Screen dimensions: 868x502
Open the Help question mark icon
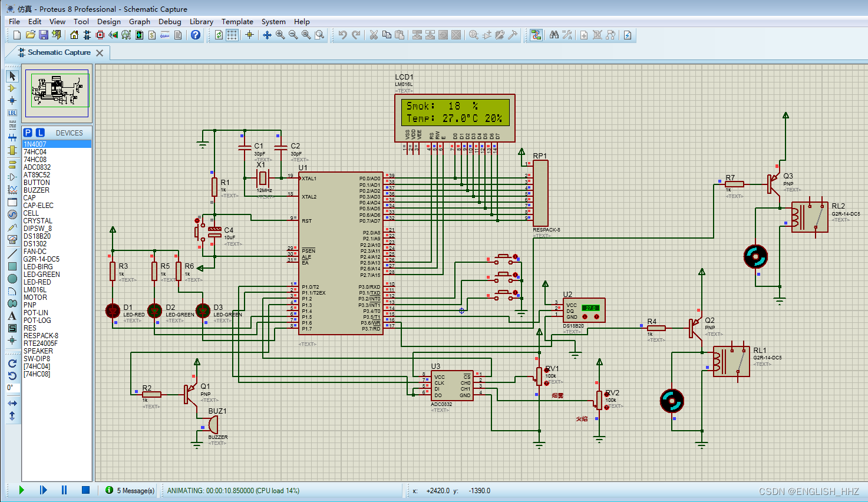[x=196, y=35]
